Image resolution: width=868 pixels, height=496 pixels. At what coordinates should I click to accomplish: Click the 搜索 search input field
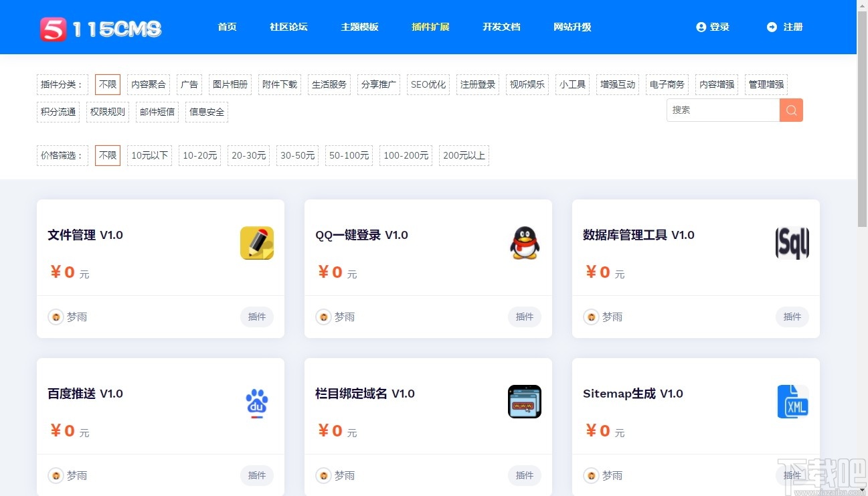click(723, 110)
